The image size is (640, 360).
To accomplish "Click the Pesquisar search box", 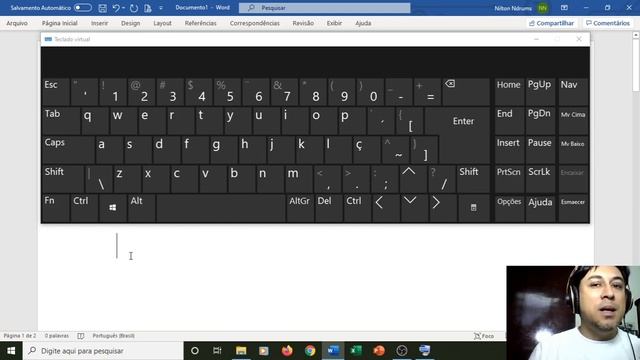I will click(324, 8).
